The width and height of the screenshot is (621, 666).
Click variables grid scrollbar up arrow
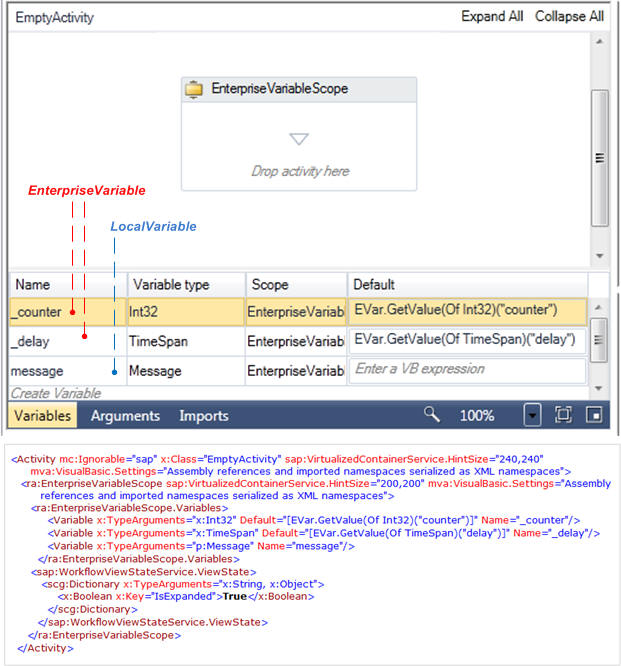point(598,307)
